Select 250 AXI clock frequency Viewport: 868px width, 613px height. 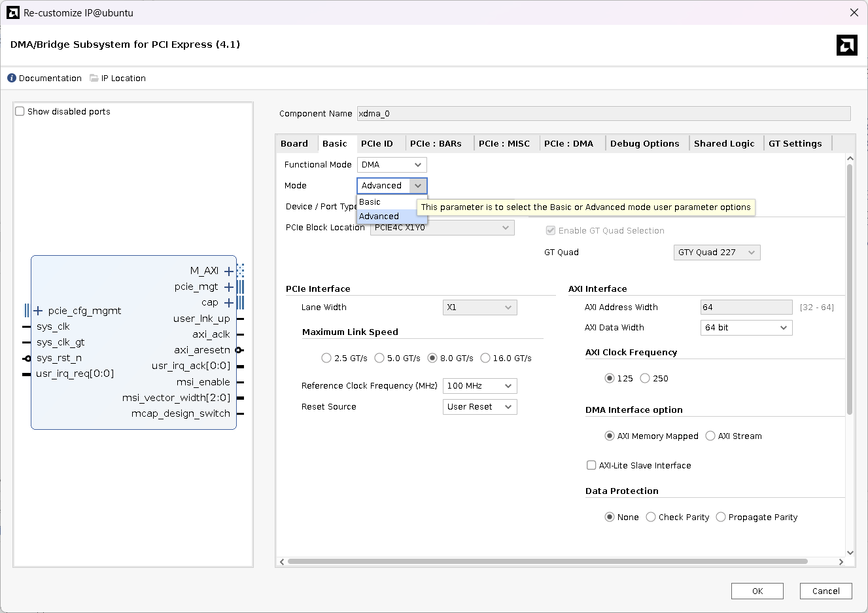point(645,378)
